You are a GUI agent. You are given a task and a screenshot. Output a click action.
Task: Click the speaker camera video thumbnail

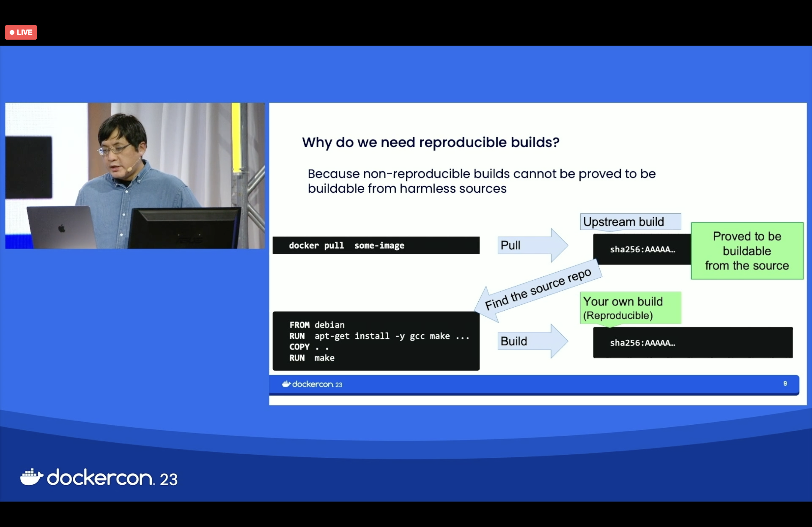click(x=135, y=176)
